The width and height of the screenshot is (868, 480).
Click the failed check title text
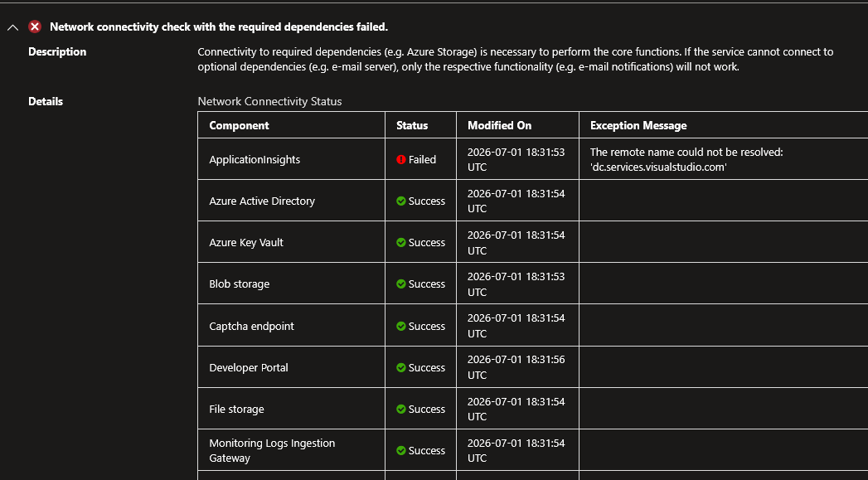click(219, 27)
